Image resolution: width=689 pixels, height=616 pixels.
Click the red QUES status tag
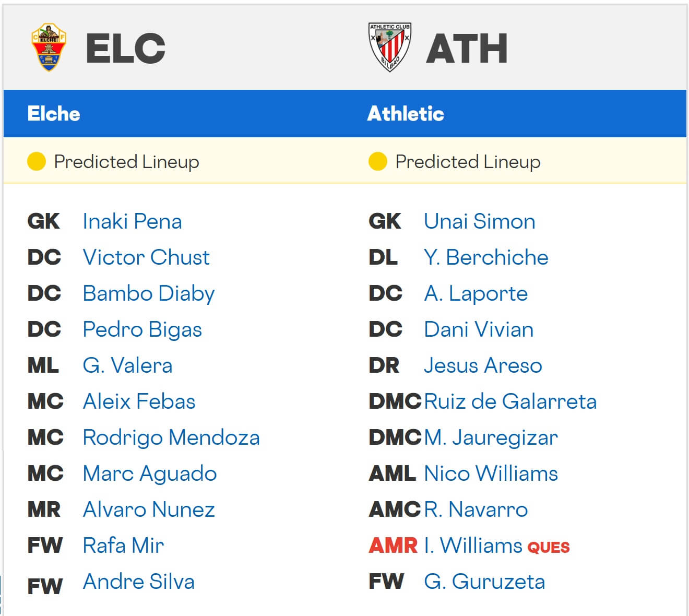(549, 547)
